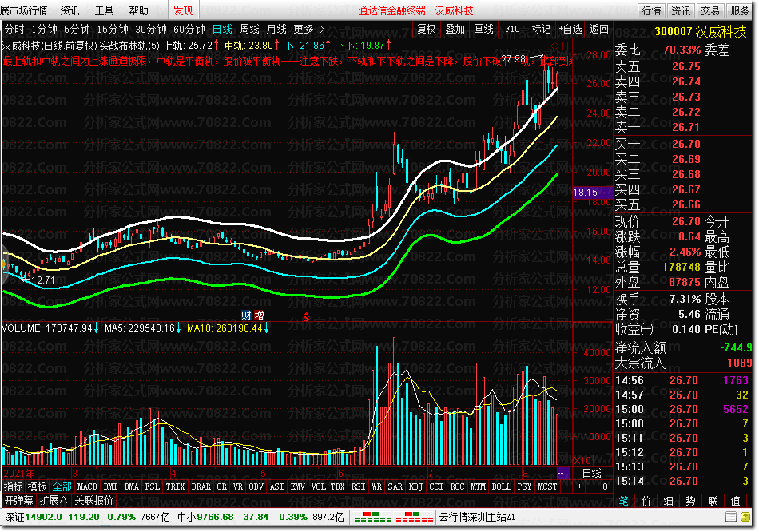Select the MACD indicator
Image resolution: width=759 pixels, height=532 pixels.
(x=87, y=486)
